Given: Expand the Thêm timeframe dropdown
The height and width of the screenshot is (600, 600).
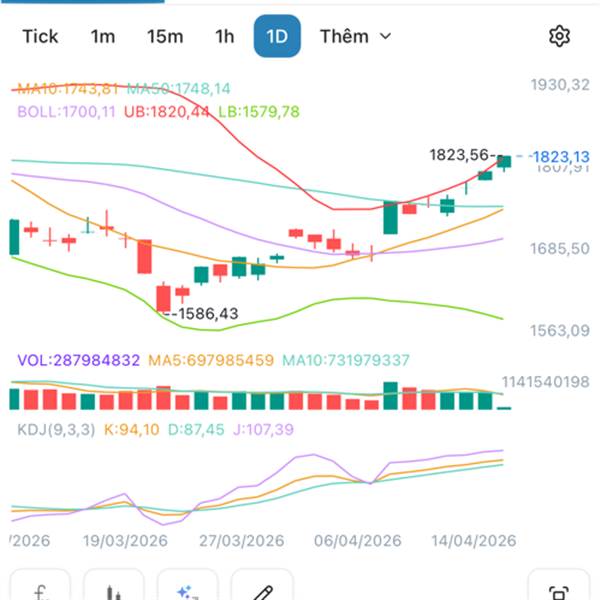Looking at the screenshot, I should coord(345,37).
